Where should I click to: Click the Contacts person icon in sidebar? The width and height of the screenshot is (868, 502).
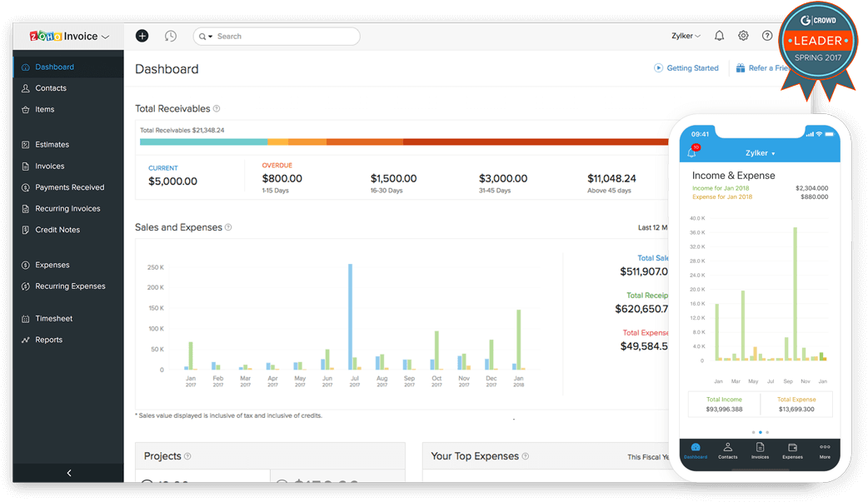(x=26, y=88)
